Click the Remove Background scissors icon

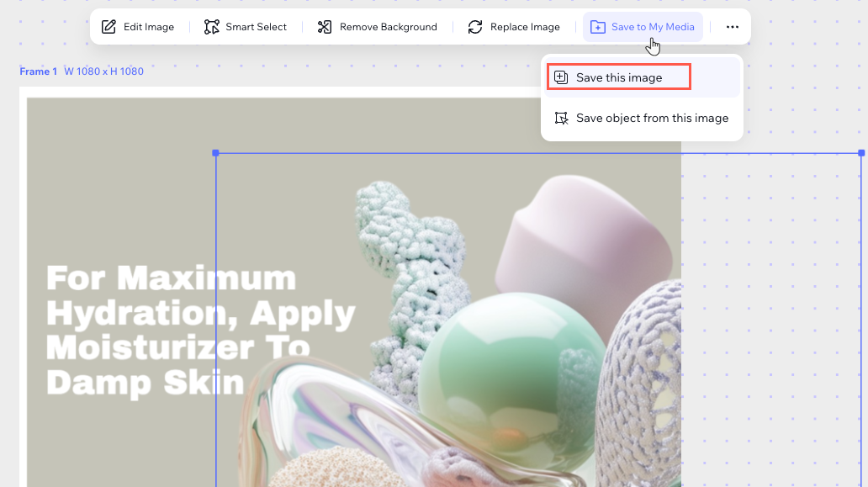324,26
